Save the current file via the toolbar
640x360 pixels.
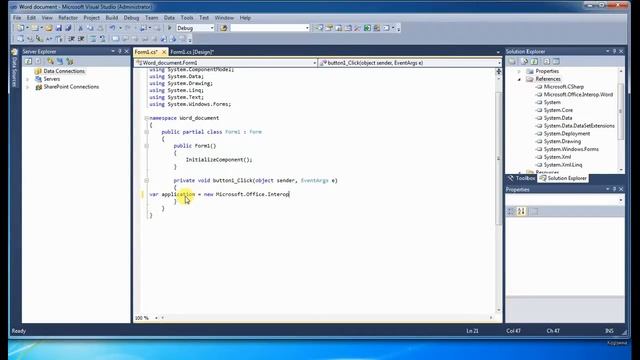coord(59,28)
